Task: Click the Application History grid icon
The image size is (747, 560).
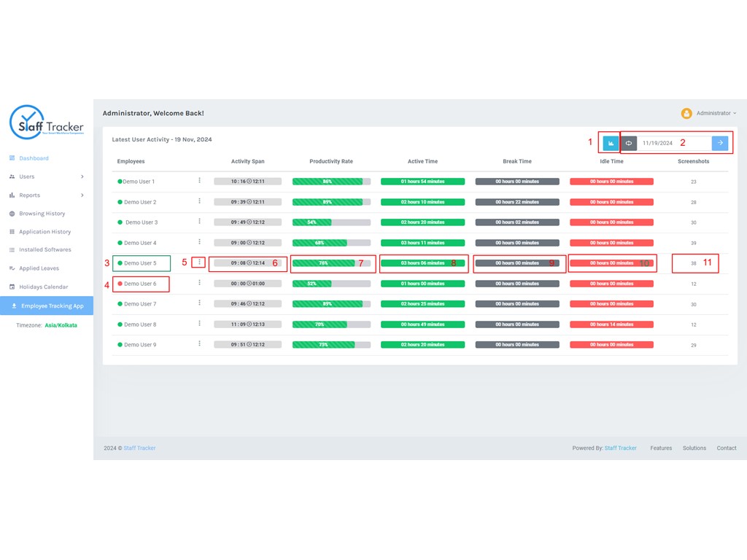Action: (12, 232)
